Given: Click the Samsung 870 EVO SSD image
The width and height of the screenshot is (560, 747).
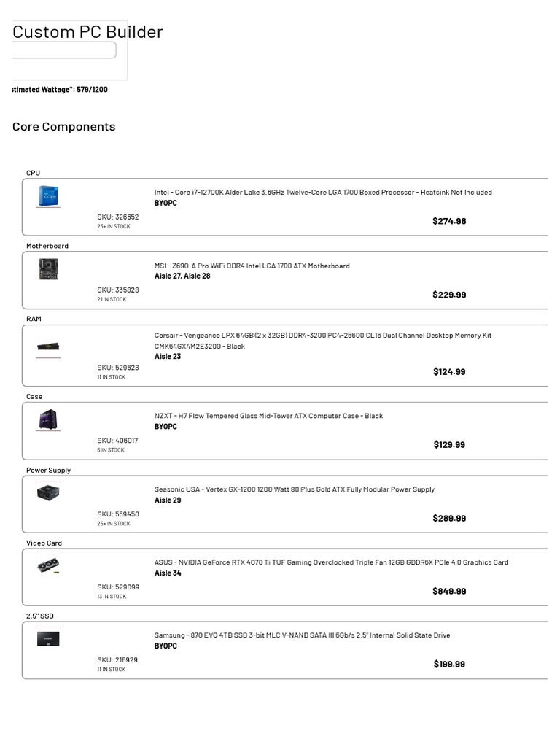Looking at the screenshot, I should 48,639.
